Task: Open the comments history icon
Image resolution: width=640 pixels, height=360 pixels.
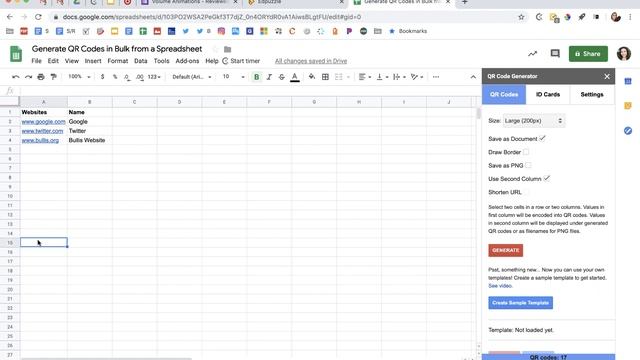Action: pos(555,53)
